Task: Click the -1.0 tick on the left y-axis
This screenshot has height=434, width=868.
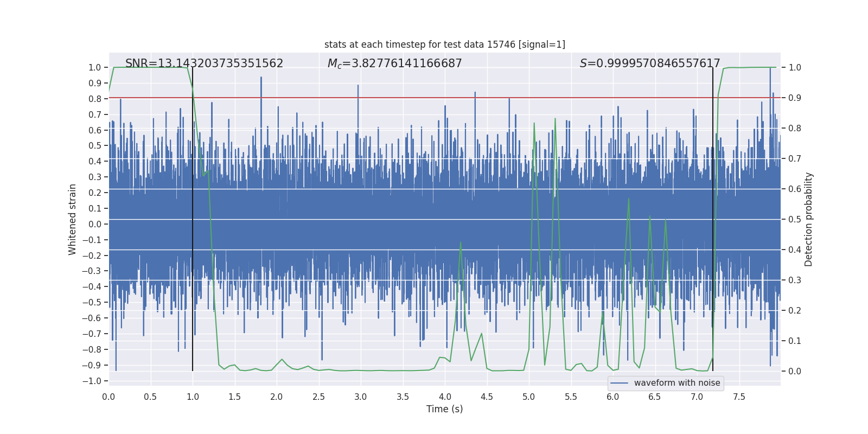Action: point(94,381)
